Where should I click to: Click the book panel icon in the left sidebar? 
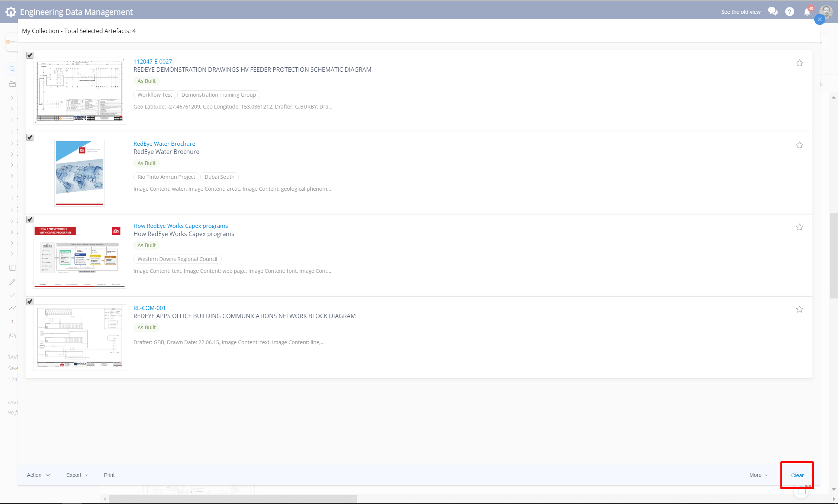pos(12,268)
